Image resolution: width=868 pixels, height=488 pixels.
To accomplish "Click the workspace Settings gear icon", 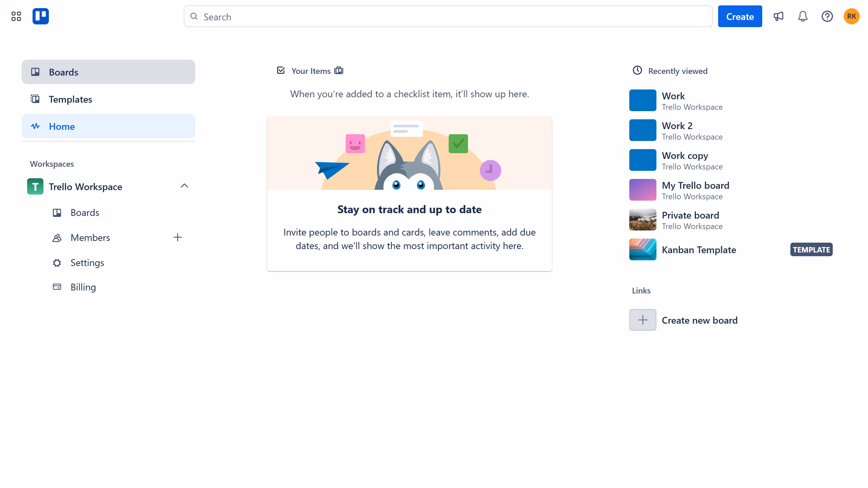I will pos(57,263).
